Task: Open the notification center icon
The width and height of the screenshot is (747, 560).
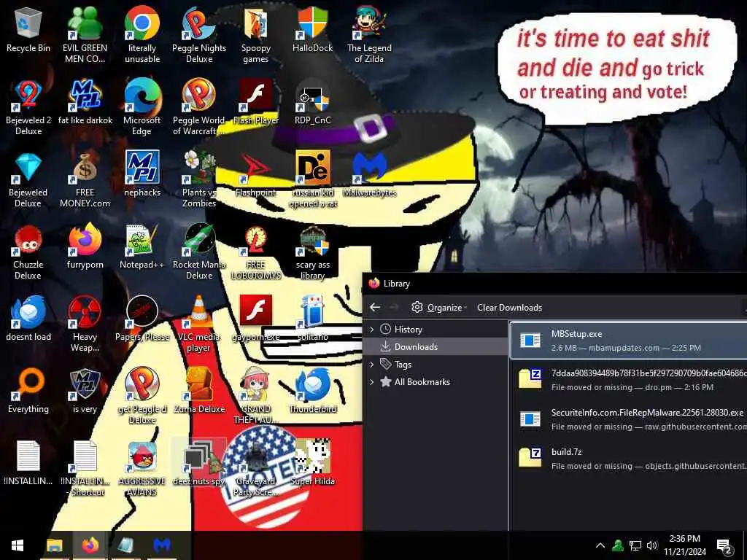Action: pos(724,546)
